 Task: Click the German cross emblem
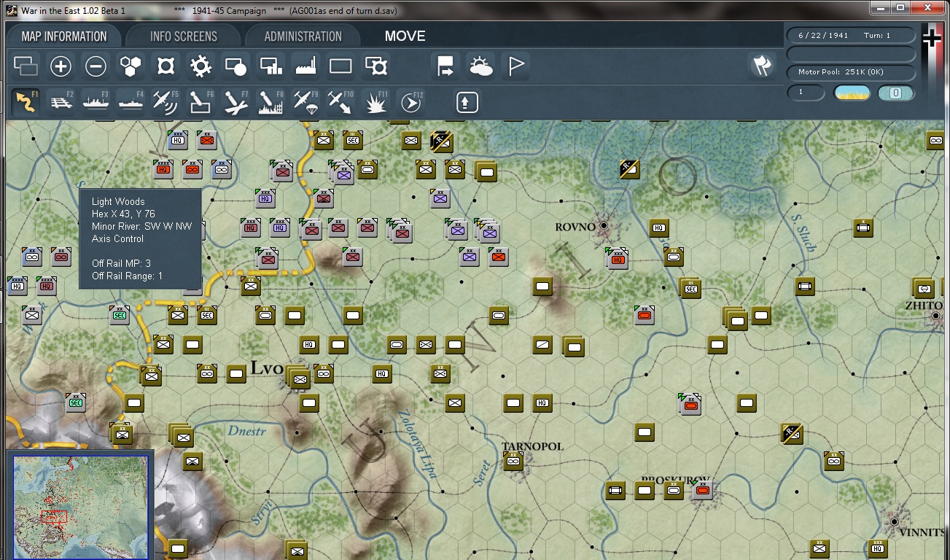[933, 39]
